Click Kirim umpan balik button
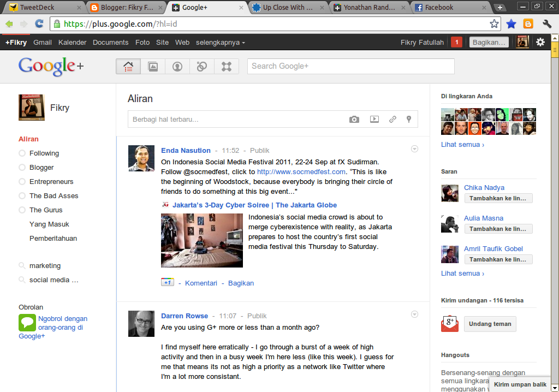This screenshot has width=559, height=392. [x=520, y=384]
